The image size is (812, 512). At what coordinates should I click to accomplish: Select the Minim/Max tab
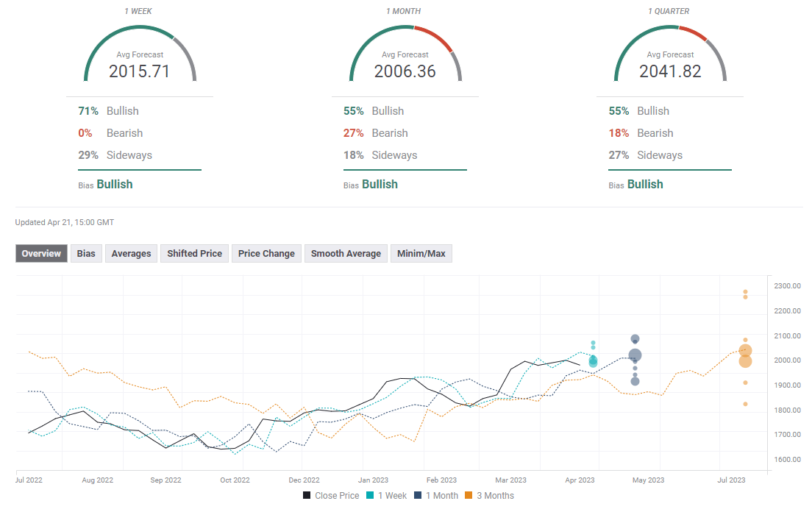[421, 254]
